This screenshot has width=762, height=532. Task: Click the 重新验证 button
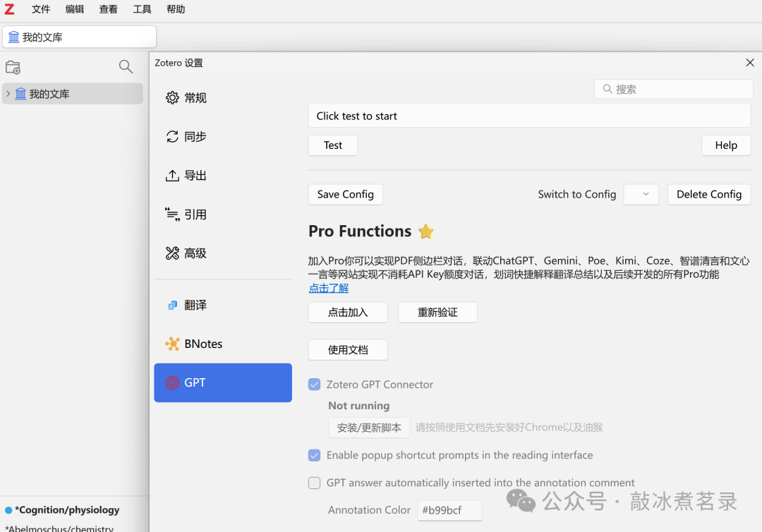point(437,313)
